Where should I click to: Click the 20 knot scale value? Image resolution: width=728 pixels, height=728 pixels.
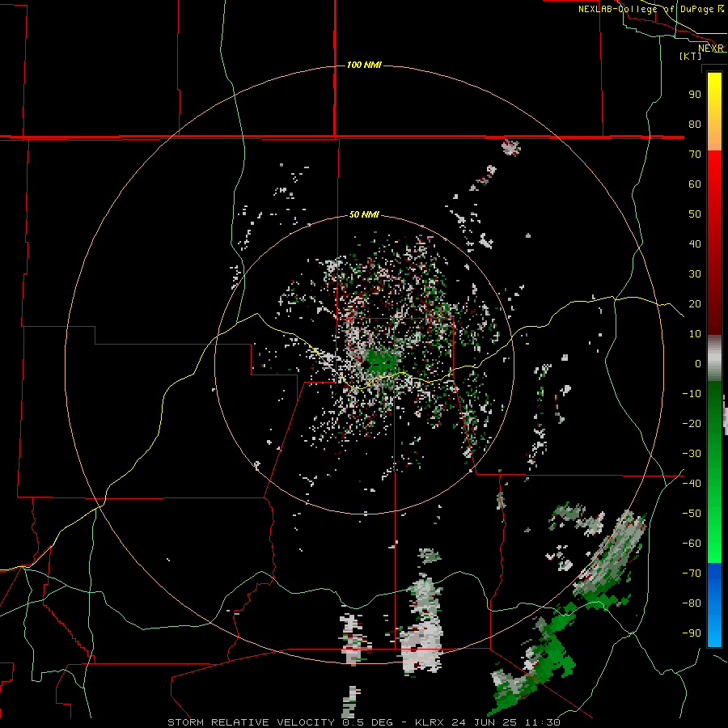(695, 303)
